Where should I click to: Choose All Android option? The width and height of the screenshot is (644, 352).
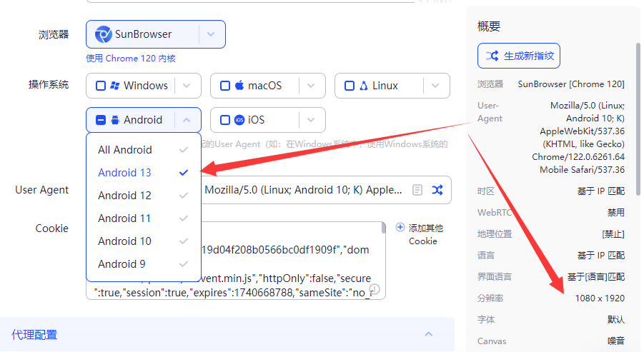click(x=125, y=150)
